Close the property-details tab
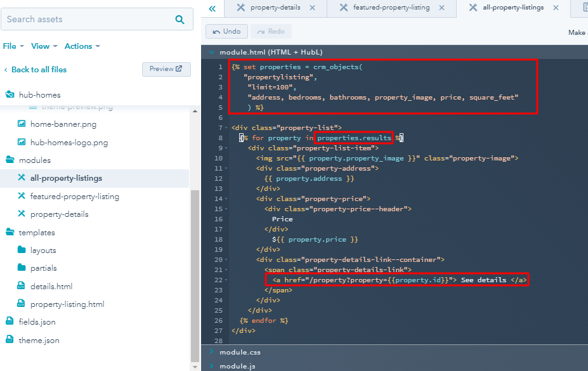 pyautogui.click(x=313, y=8)
